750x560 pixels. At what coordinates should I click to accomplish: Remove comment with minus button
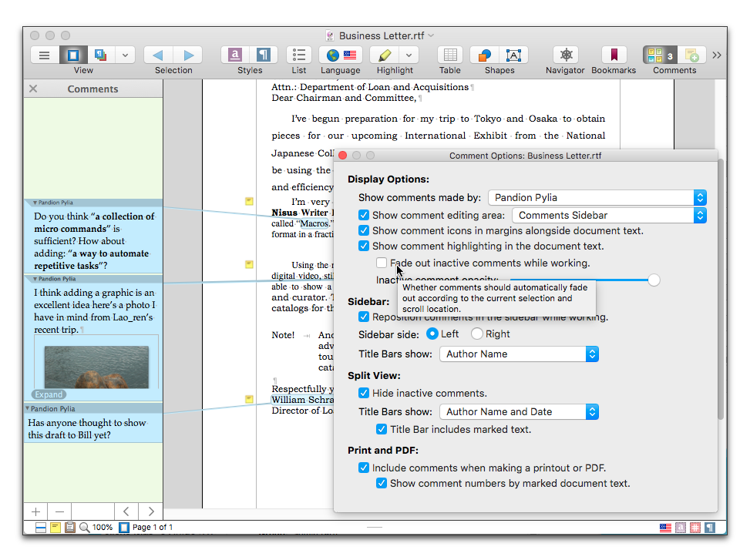coord(60,511)
